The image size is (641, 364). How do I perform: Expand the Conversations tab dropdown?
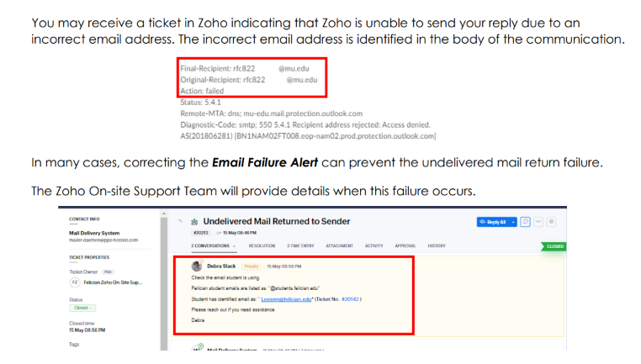tap(233, 246)
